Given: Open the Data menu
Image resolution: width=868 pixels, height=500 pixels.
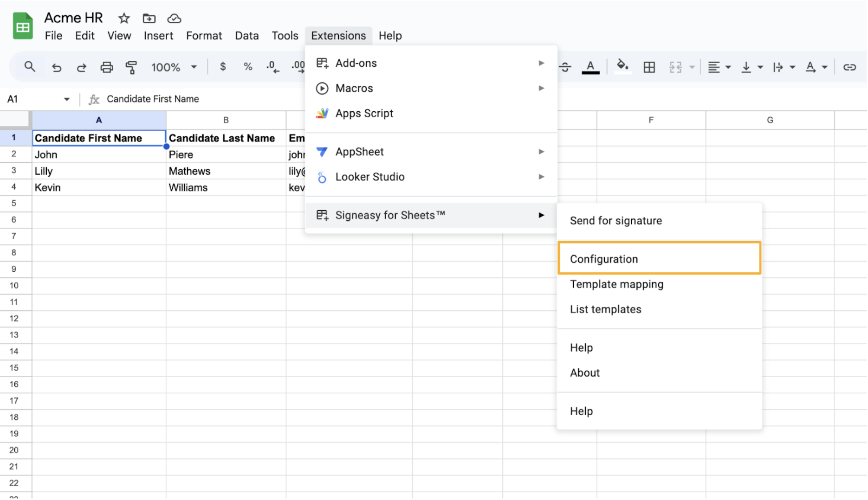Looking at the screenshot, I should pos(247,36).
